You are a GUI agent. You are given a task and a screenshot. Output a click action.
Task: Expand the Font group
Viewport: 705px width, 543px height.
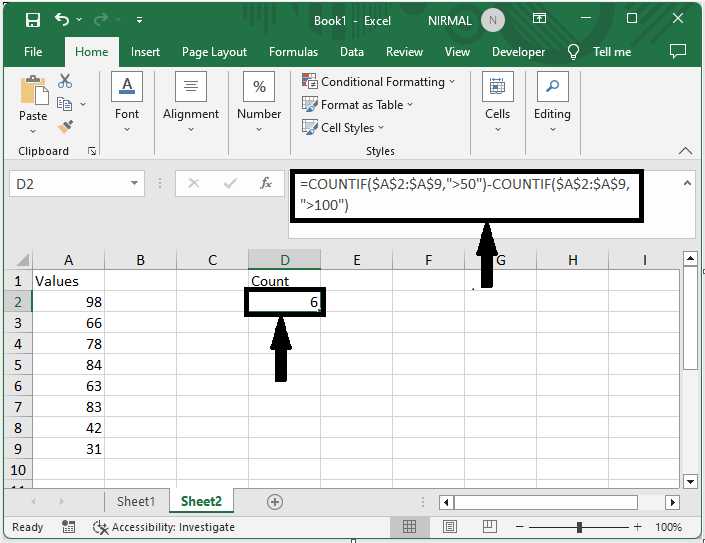(x=127, y=103)
